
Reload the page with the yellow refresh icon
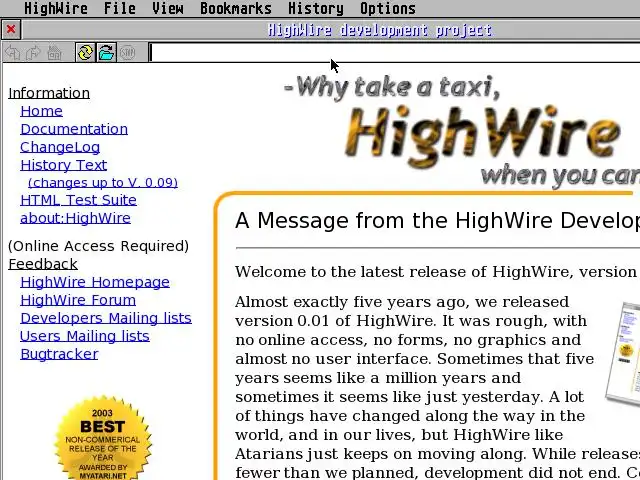point(85,53)
